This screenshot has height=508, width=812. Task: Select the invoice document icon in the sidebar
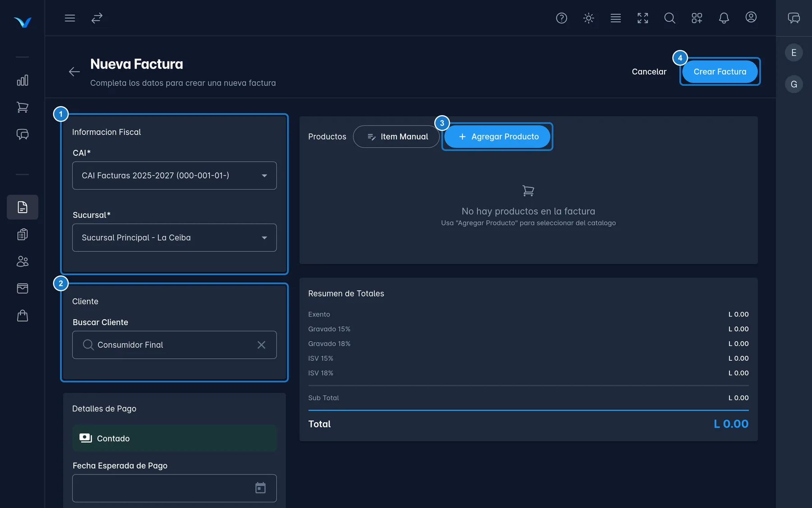[23, 207]
